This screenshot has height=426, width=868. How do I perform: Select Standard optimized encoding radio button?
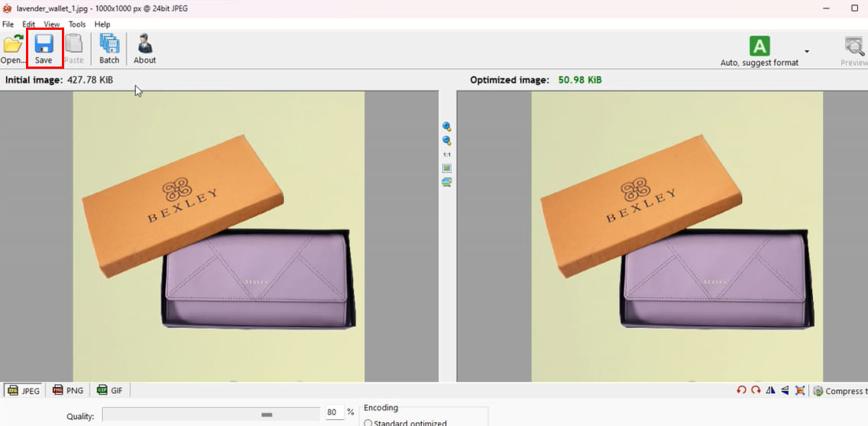[367, 423]
